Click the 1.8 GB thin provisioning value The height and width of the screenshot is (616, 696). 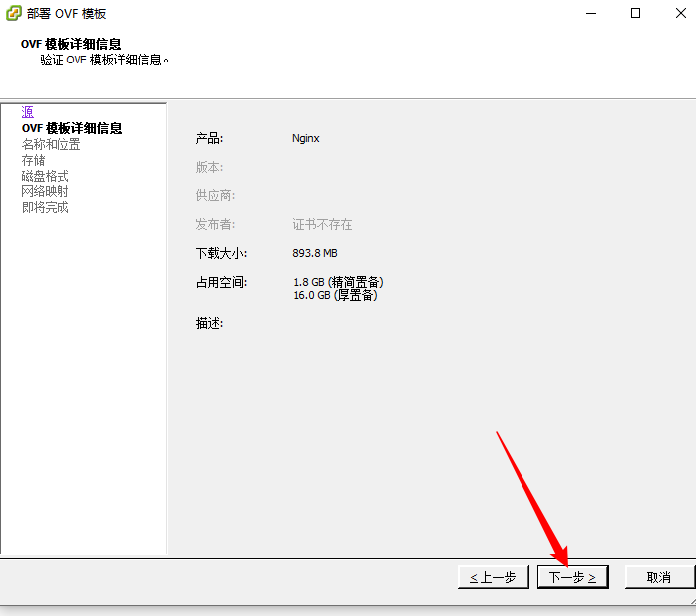pos(337,282)
